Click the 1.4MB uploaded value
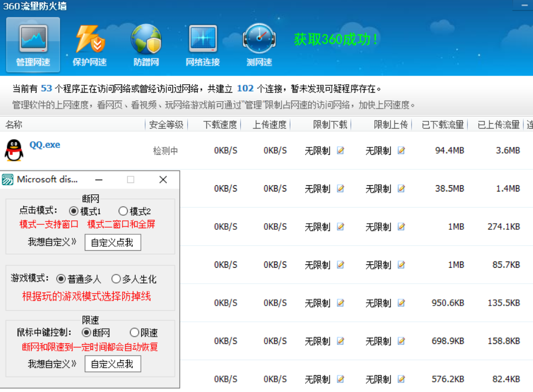This screenshot has width=533, height=392. coord(508,189)
